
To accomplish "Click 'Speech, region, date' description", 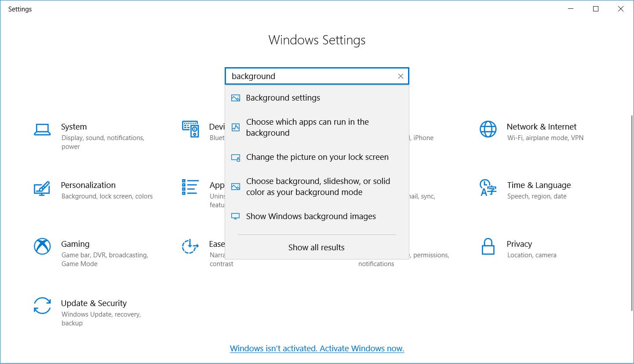I will [537, 196].
